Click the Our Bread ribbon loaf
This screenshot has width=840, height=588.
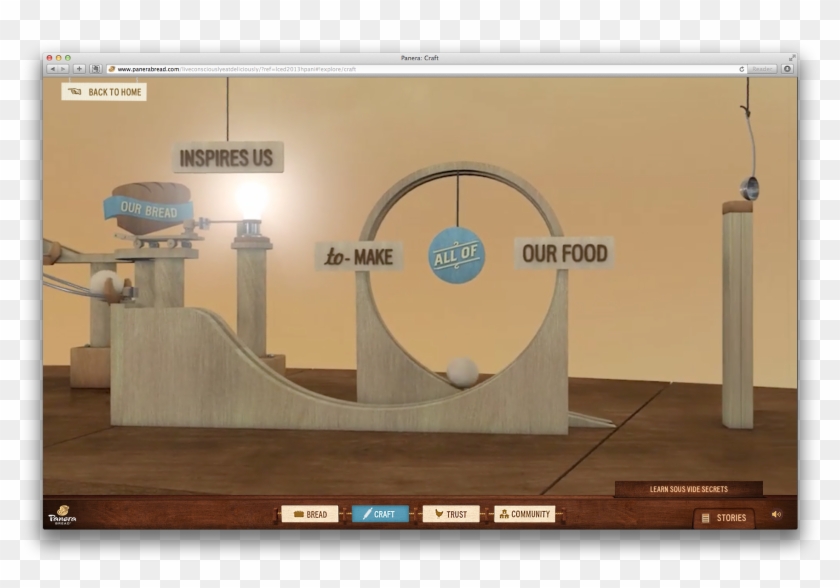pos(148,208)
